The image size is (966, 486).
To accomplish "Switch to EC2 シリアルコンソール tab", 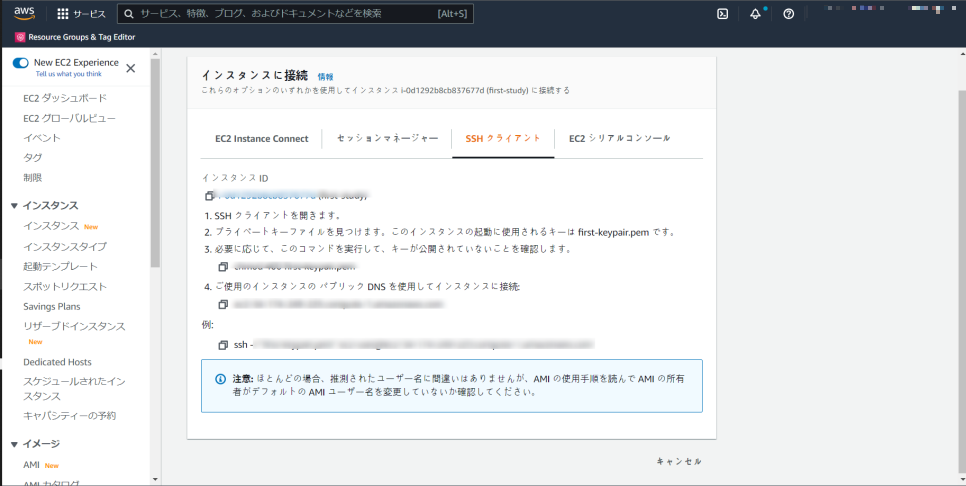I will pyautogui.click(x=620, y=139).
